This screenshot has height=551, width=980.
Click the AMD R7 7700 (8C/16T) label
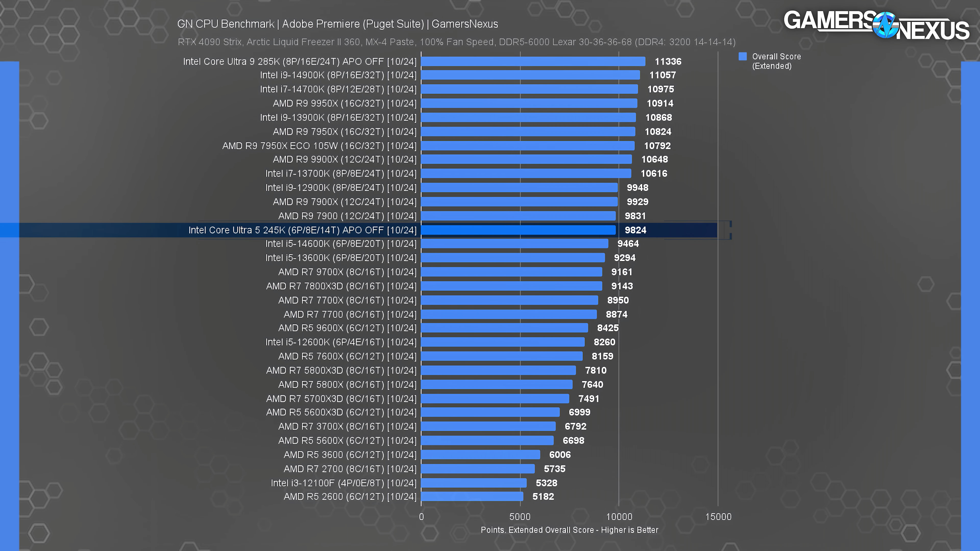point(350,315)
